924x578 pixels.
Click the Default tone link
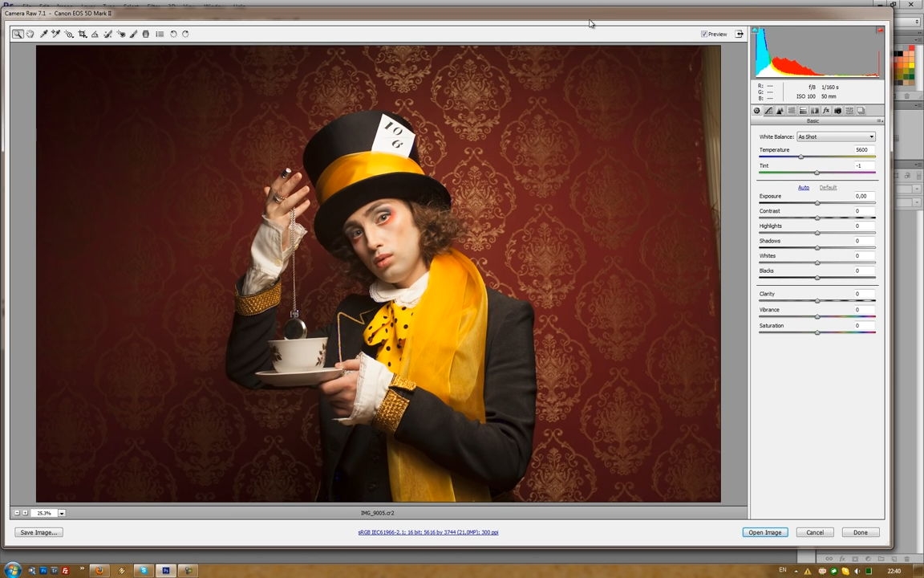[x=828, y=188]
